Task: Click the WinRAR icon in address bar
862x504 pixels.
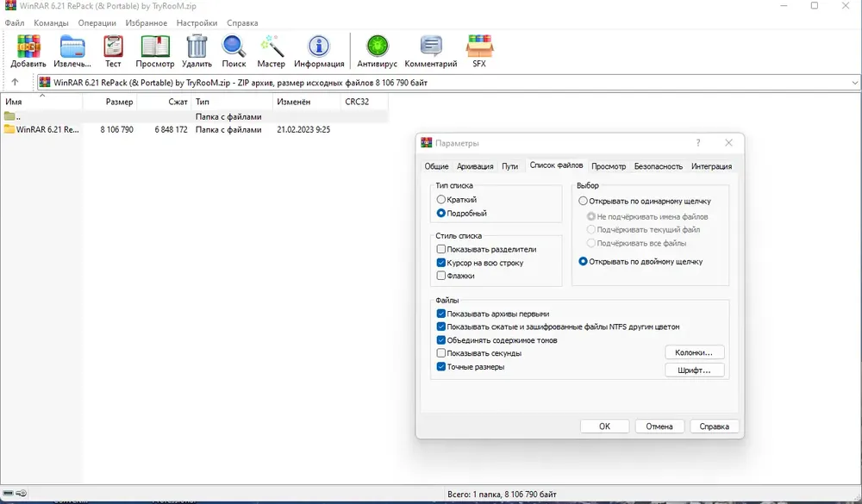Action: pyautogui.click(x=45, y=83)
